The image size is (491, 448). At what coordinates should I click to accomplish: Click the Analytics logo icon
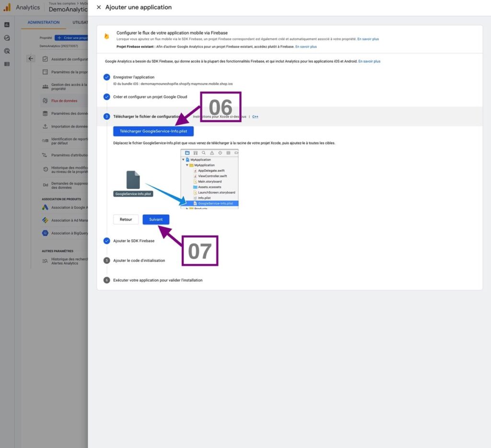pyautogui.click(x=7, y=7)
